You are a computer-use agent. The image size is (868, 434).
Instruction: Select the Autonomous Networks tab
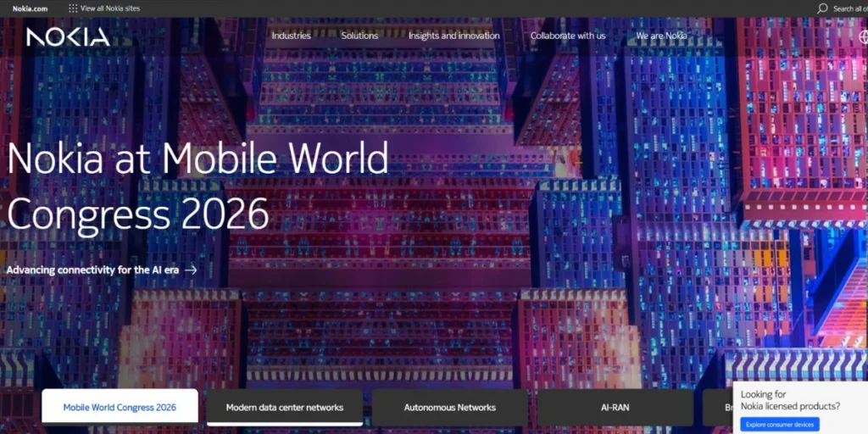(449, 408)
